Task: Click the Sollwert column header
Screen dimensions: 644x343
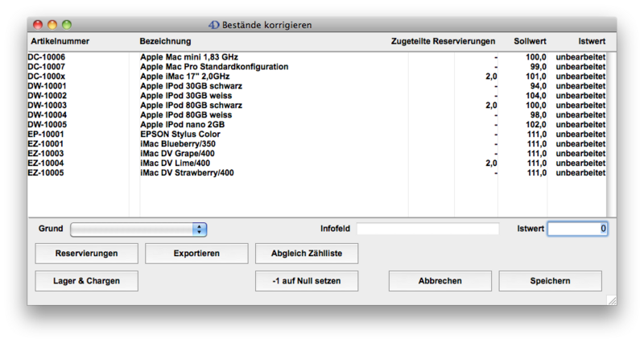Action: (530, 41)
